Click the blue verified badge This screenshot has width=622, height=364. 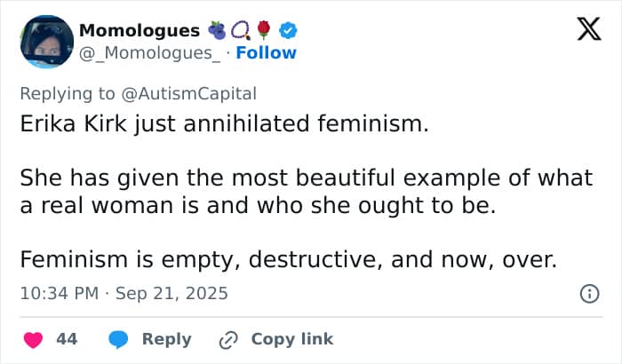tap(288, 31)
